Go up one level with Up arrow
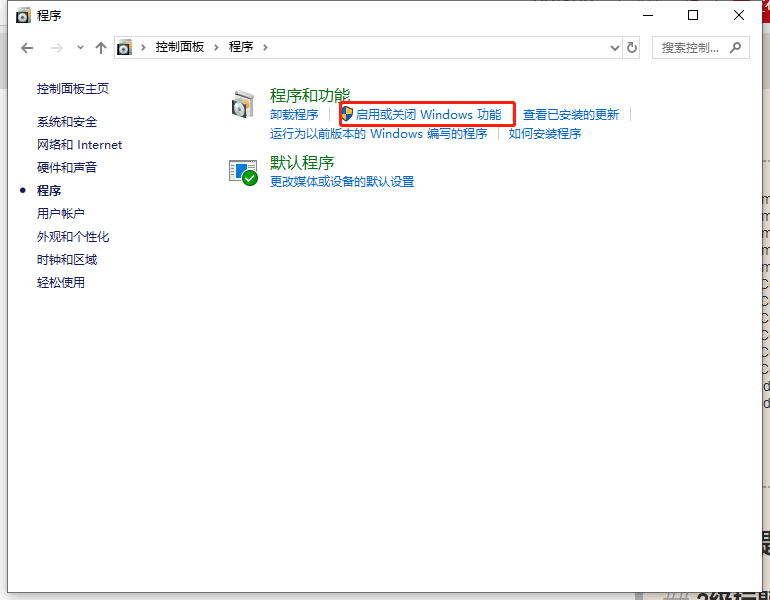Screen dimensions: 770x600 [x=101, y=48]
